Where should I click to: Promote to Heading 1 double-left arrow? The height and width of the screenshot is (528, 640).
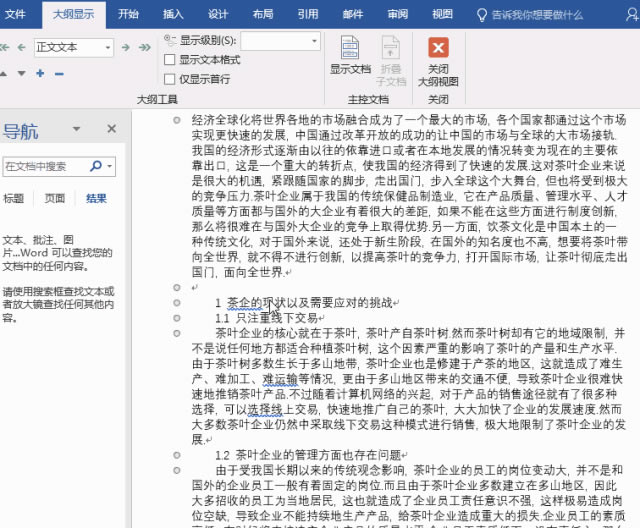4,47
